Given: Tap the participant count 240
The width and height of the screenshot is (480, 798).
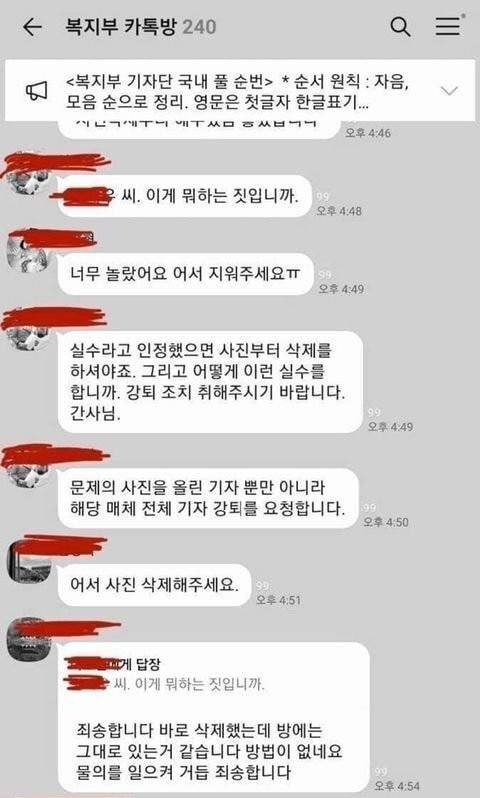Looking at the screenshot, I should [200, 27].
